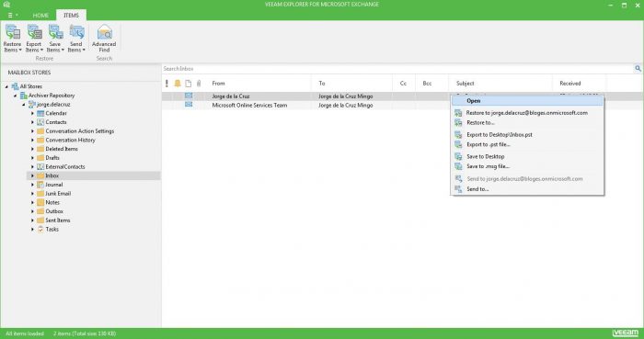Click the jorge.delacruz mailbox icon

(x=32, y=105)
